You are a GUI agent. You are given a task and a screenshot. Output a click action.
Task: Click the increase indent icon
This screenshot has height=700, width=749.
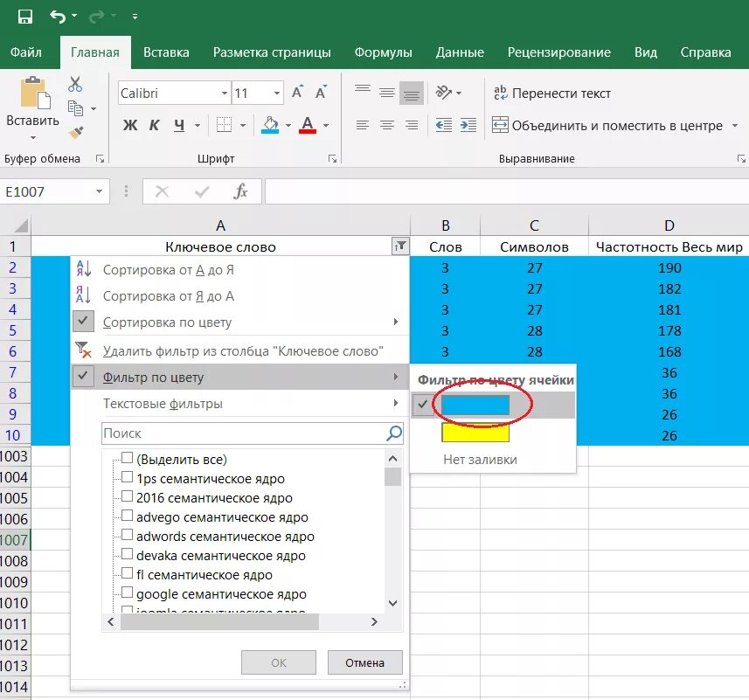coord(468,125)
